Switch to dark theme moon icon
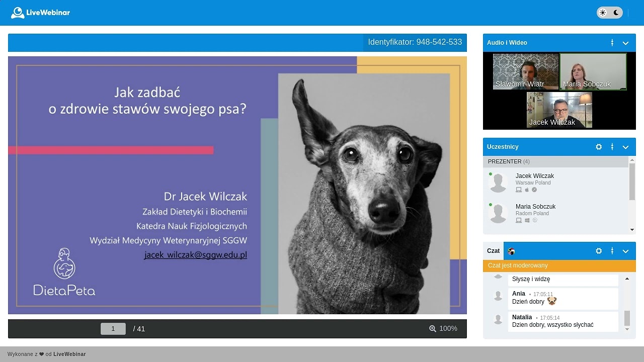Screen dimensions: 644x362 [616, 13]
